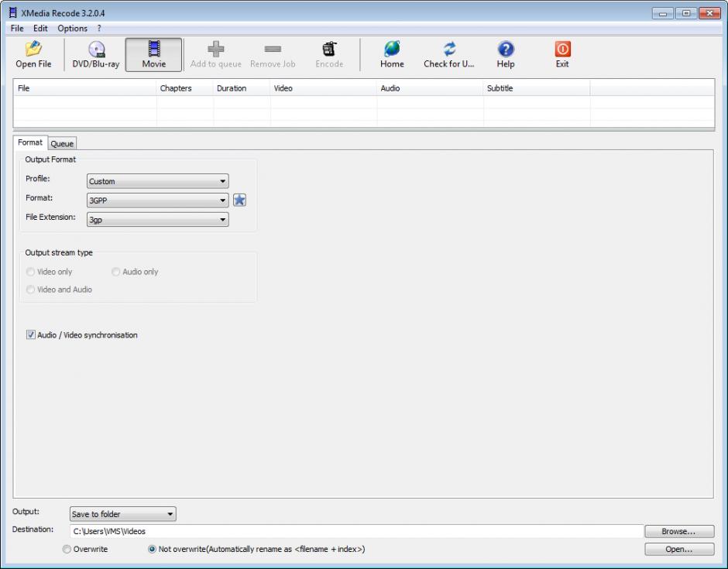
Task: Click the Open... button
Action: tap(678, 549)
